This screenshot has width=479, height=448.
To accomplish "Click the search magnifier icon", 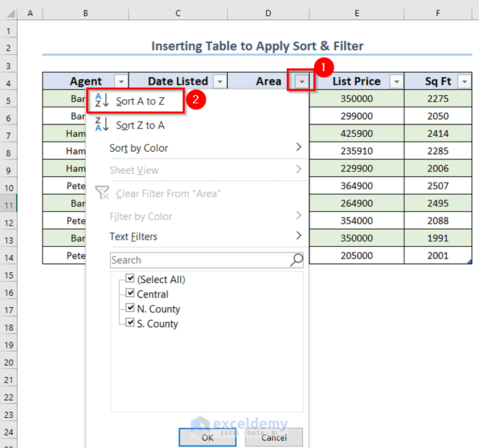I will tap(296, 260).
